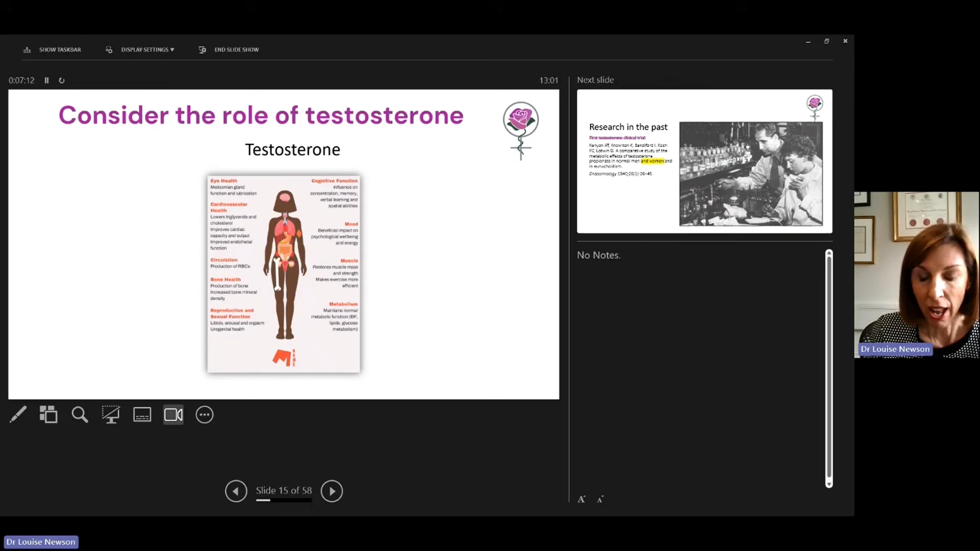
Task: Click the next slide preview thumbnail
Action: pyautogui.click(x=704, y=161)
